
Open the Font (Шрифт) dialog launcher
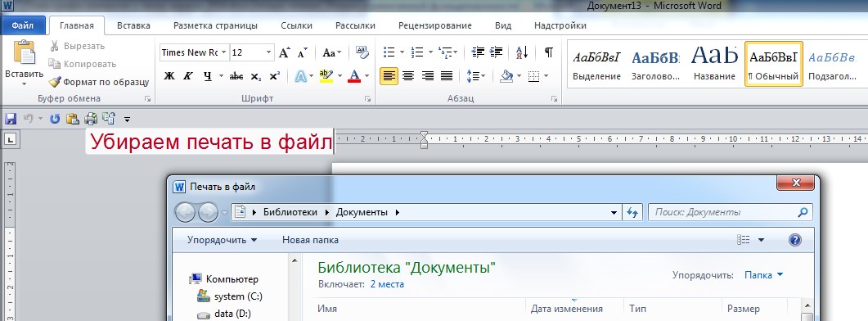(x=367, y=99)
